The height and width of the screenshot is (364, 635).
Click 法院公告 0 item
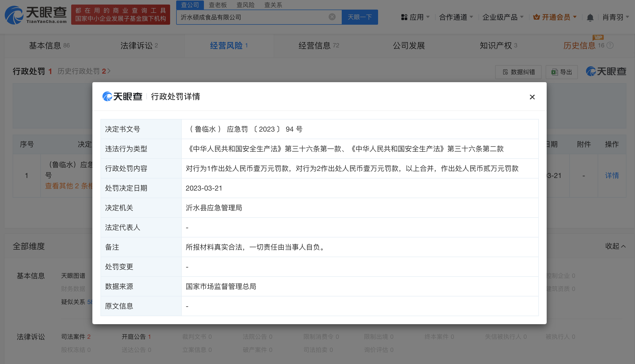257,337
